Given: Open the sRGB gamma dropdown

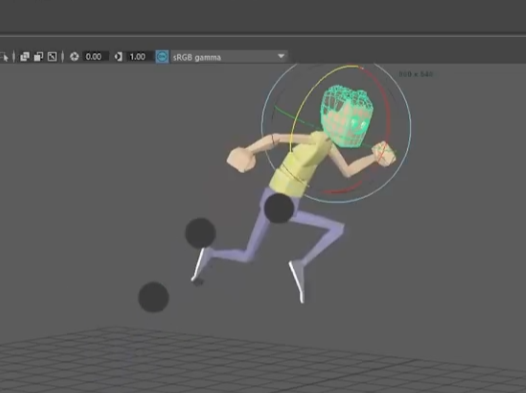Looking at the screenshot, I should (x=229, y=57).
